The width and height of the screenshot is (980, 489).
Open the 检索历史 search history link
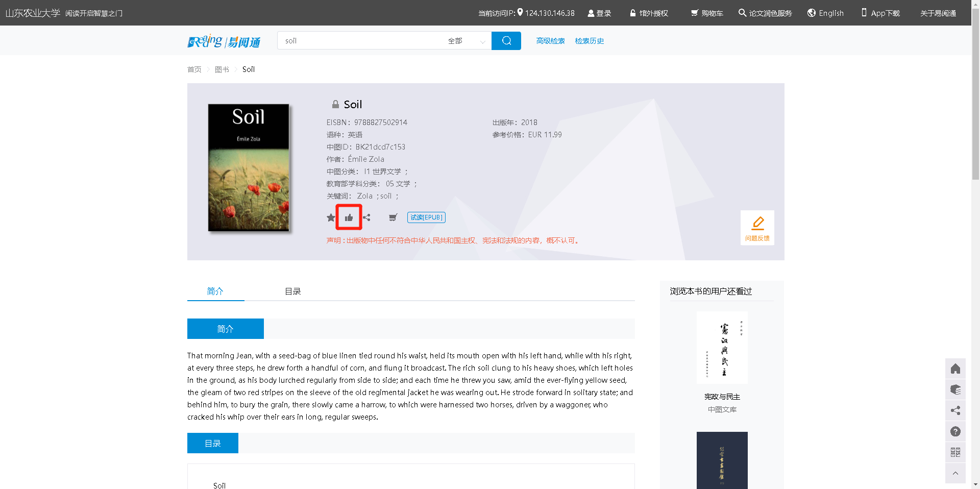[589, 41]
